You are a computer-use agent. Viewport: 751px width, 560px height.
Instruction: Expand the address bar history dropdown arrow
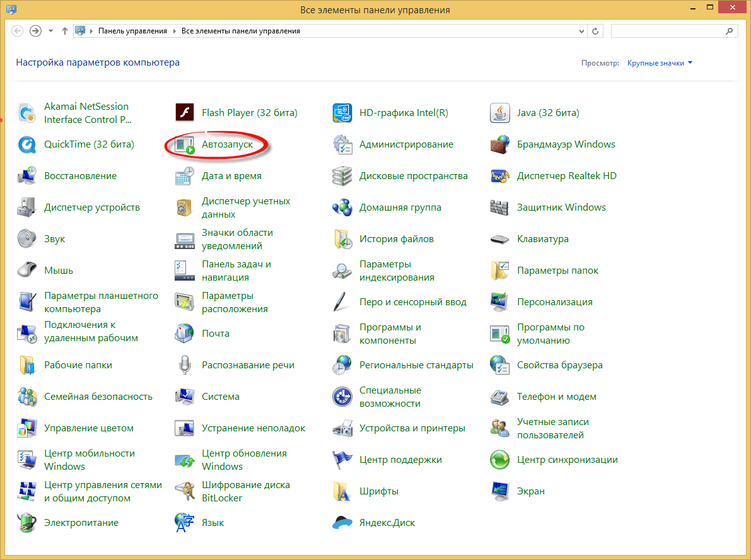coord(581,31)
